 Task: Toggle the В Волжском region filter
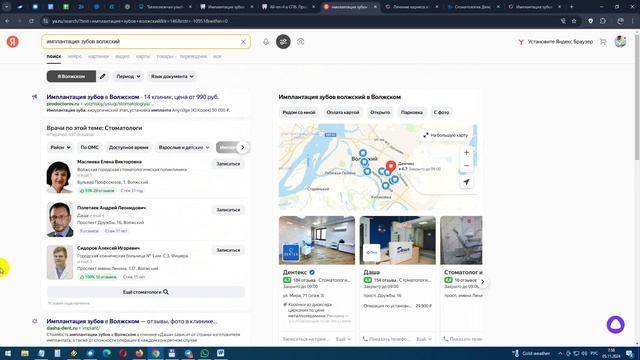[x=71, y=76]
